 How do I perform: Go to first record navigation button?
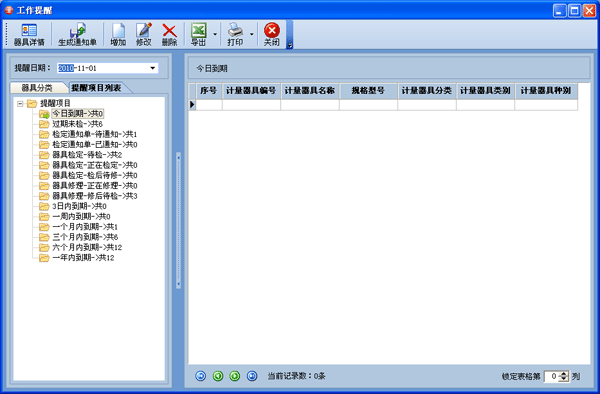coord(201,376)
